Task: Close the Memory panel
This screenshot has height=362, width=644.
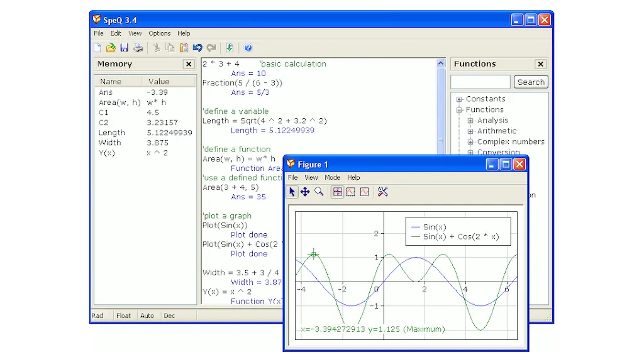Action: pyautogui.click(x=189, y=64)
